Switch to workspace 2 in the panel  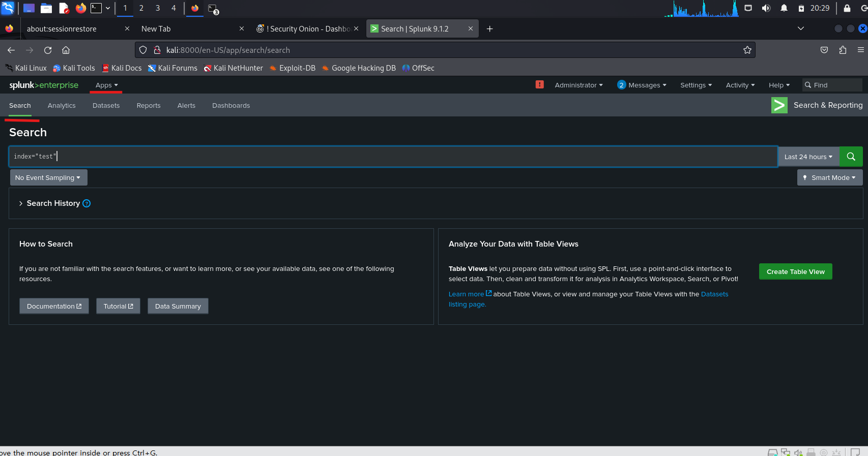click(x=141, y=8)
